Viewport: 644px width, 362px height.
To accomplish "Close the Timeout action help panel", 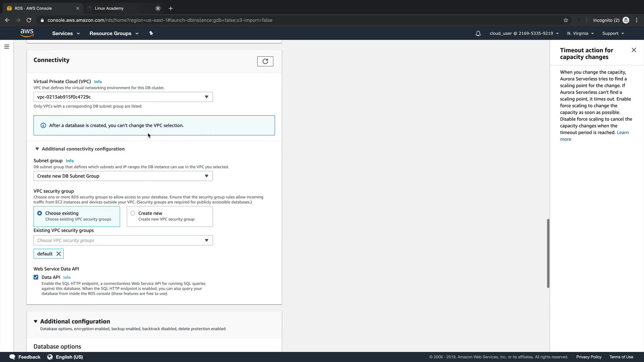I will click(634, 50).
